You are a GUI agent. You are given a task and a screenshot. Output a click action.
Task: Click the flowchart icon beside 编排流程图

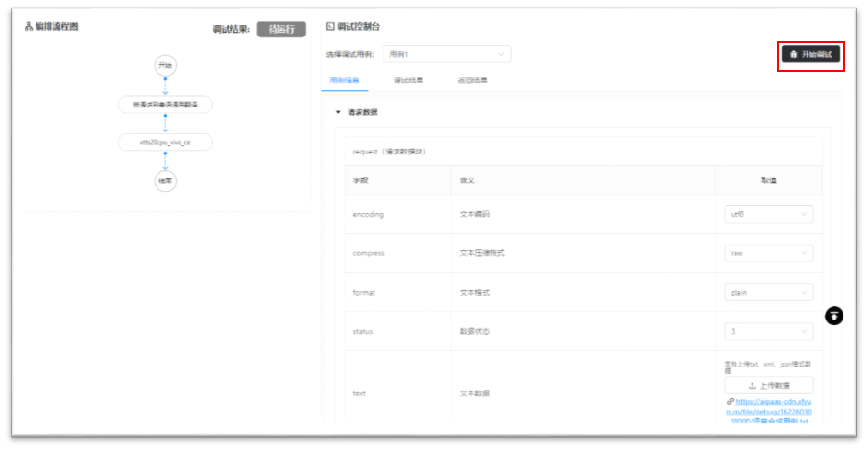coord(29,27)
